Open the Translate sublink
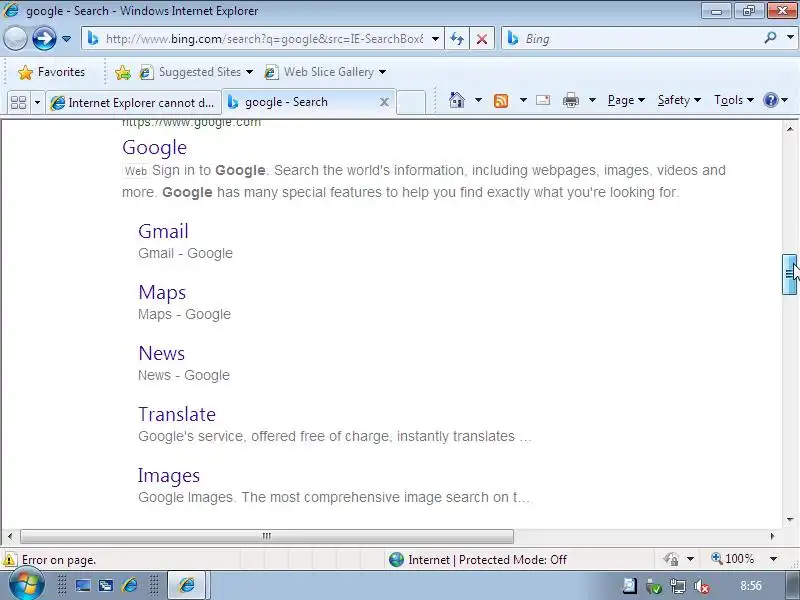This screenshot has height=600, width=800. pyautogui.click(x=177, y=414)
